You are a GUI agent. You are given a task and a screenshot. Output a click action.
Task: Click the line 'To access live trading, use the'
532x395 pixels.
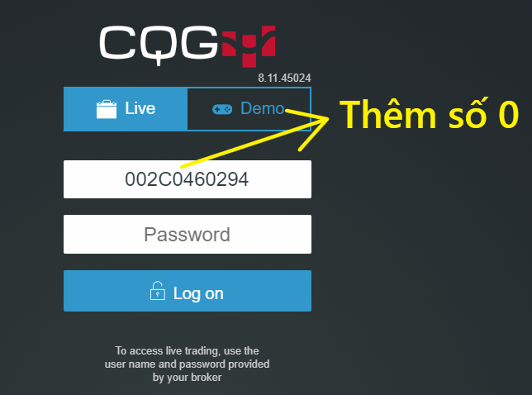187,350
